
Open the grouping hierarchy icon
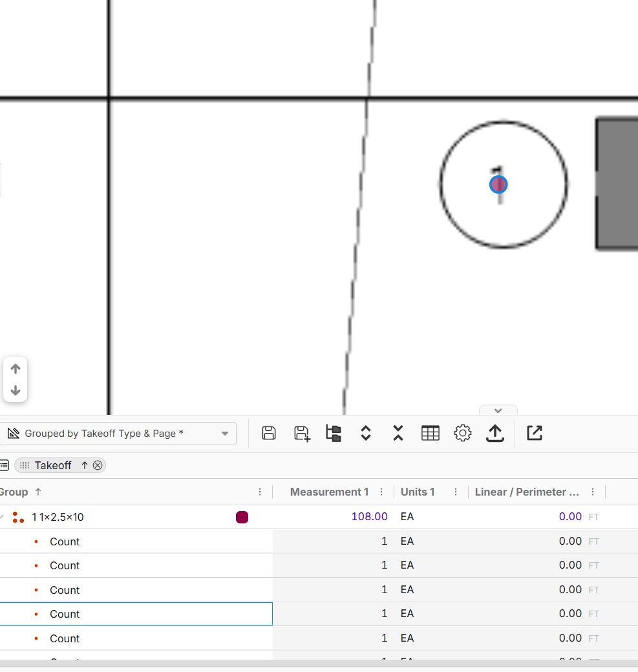pyautogui.click(x=334, y=433)
